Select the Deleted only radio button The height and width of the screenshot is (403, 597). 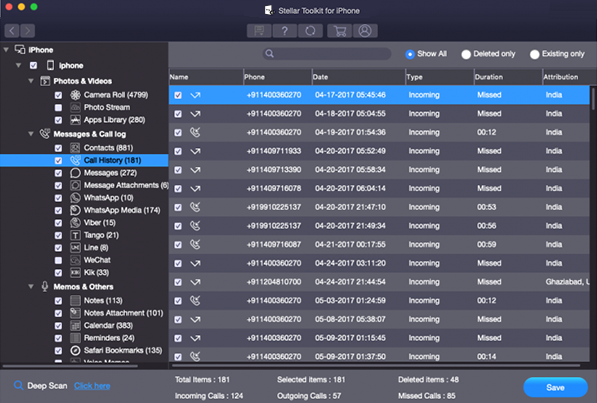point(466,54)
